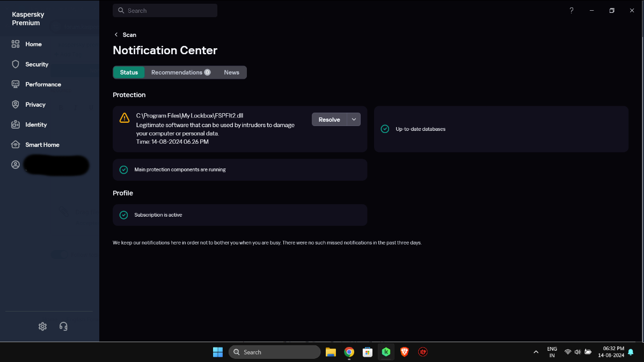Open Microsoft Store from the taskbar
The height and width of the screenshot is (362, 644).
point(368,352)
